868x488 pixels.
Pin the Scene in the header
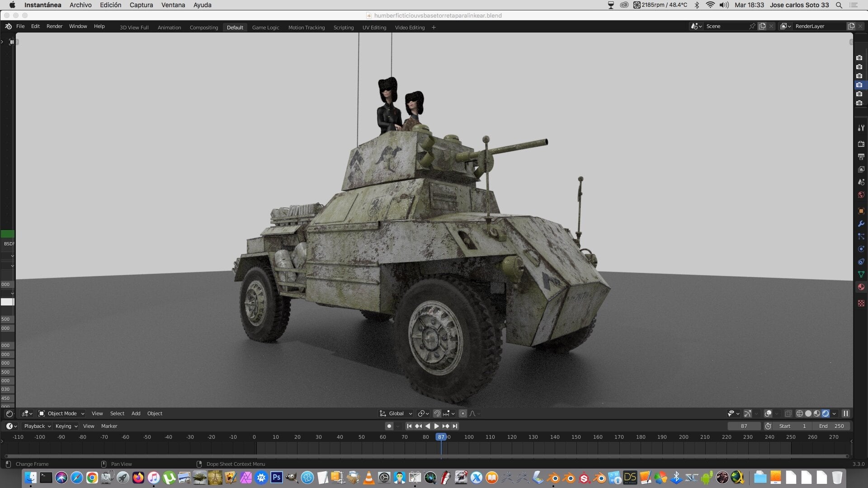752,26
